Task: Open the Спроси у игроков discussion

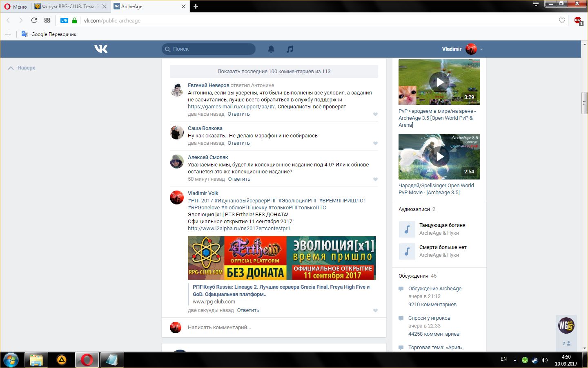Action: (x=429, y=318)
